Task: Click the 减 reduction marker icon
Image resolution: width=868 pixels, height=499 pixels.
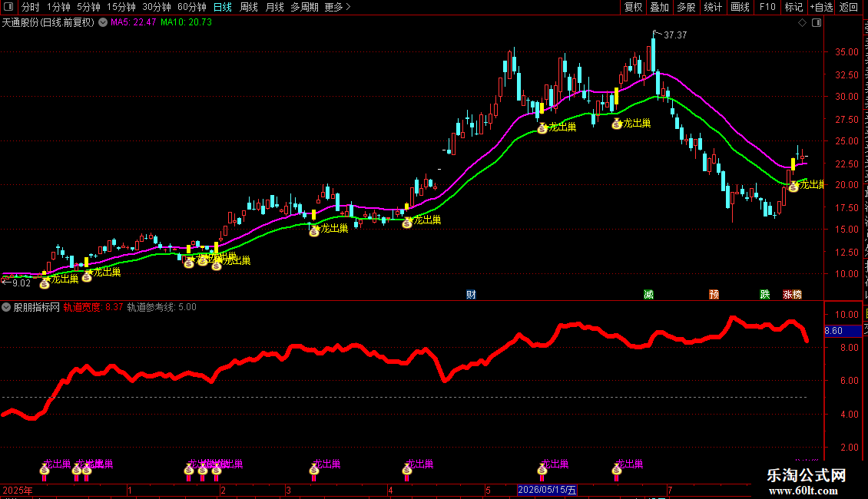Action: [648, 294]
